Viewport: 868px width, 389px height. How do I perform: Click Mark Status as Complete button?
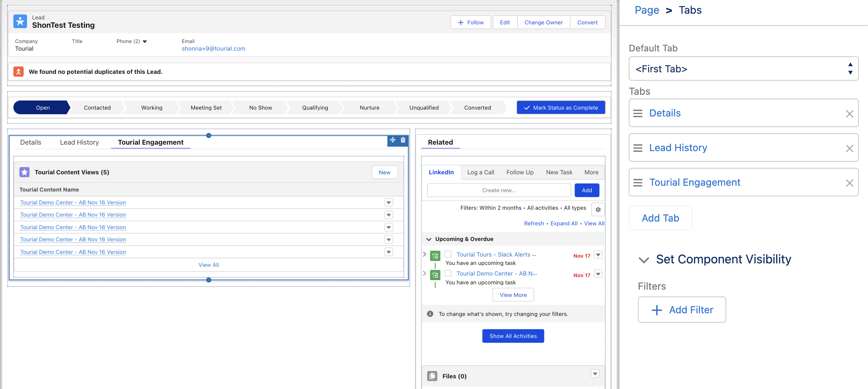tap(561, 108)
